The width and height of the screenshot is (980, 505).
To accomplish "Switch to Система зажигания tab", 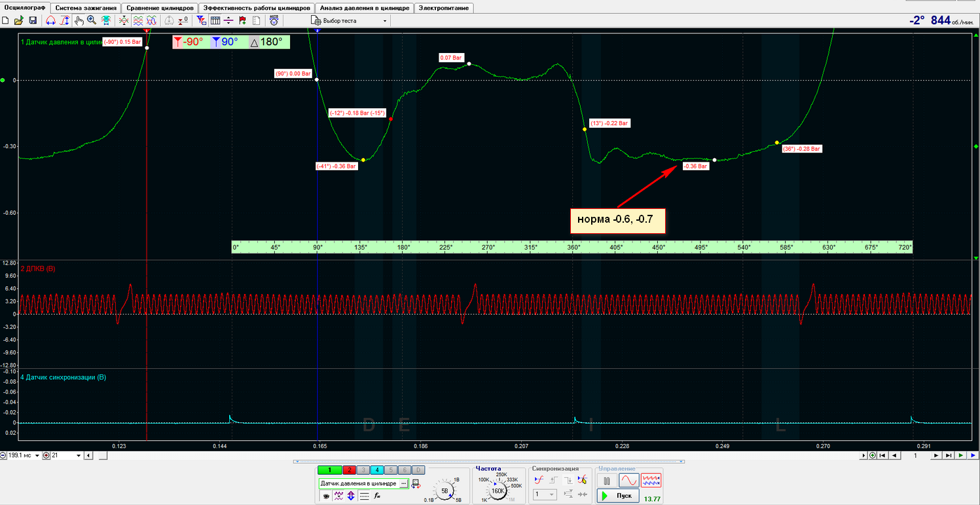I will coord(86,8).
